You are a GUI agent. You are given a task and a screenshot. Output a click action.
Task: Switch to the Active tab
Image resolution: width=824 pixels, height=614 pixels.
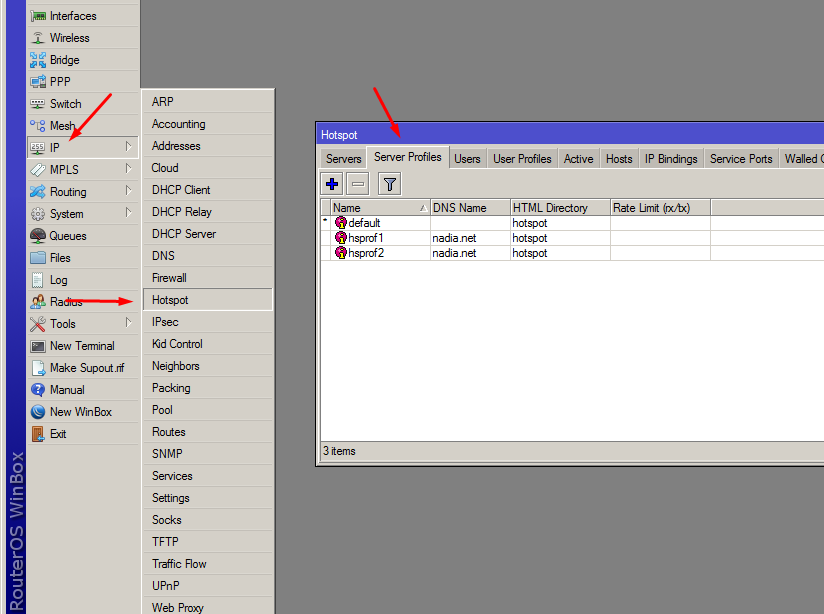point(578,158)
